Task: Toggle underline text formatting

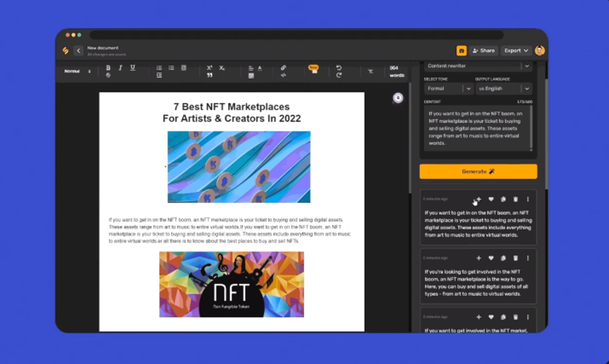Action: (x=133, y=68)
